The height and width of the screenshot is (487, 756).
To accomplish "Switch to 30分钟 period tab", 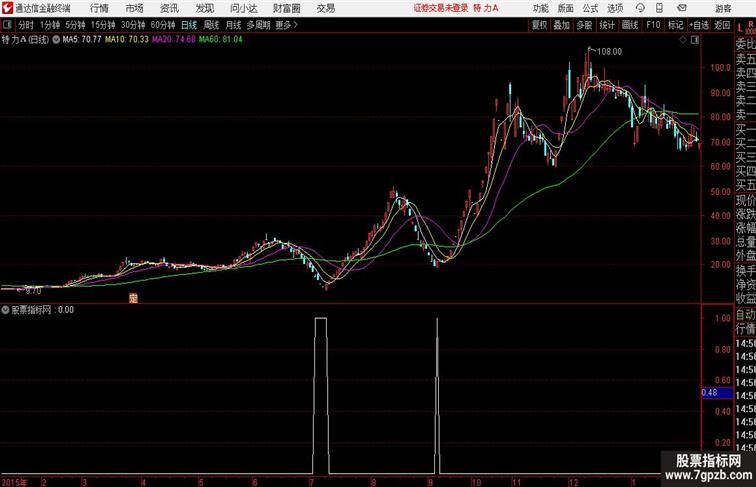I will pyautogui.click(x=133, y=25).
